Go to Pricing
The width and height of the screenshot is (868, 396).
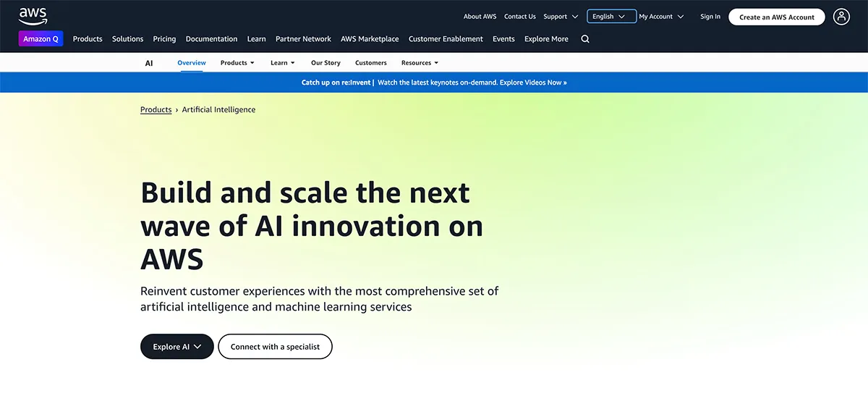click(x=164, y=39)
